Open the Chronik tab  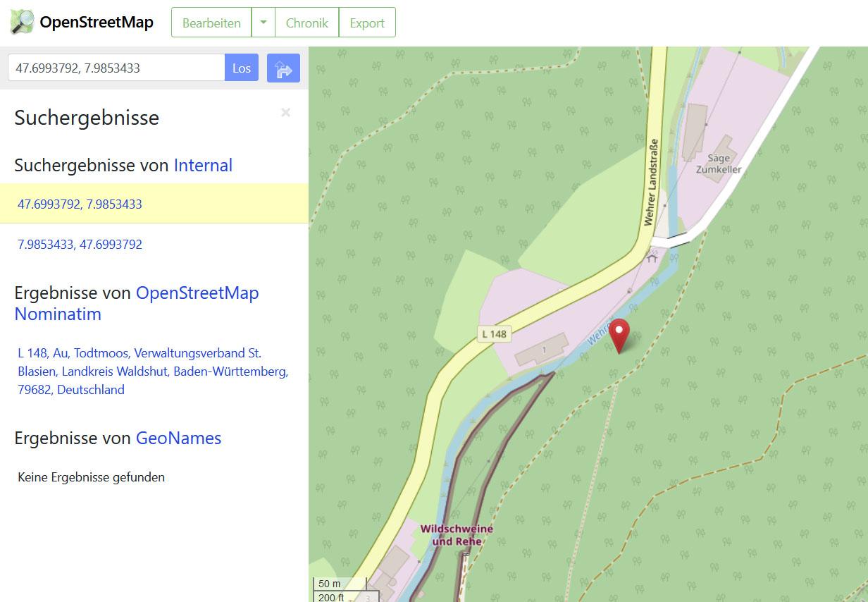(306, 23)
